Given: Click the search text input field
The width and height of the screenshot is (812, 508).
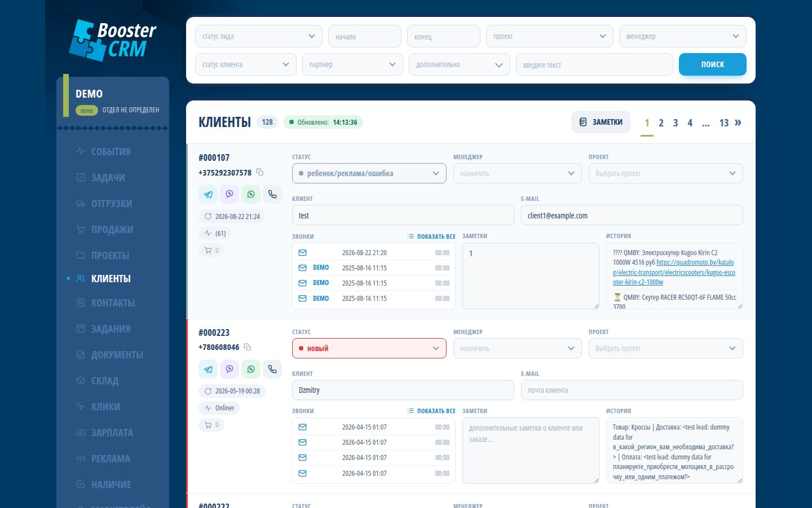Looking at the screenshot, I should tap(594, 64).
